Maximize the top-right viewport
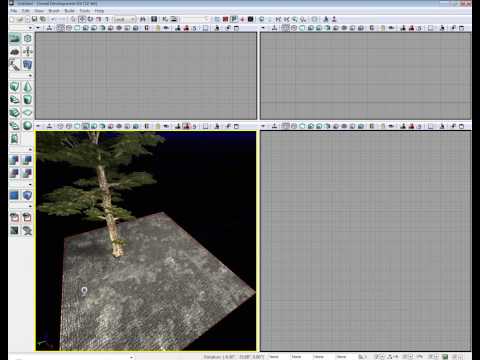 [462, 28]
